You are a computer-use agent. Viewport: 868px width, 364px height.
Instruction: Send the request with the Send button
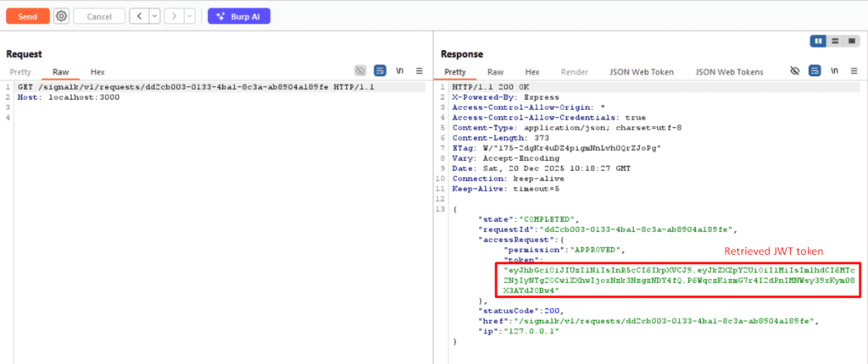click(28, 17)
